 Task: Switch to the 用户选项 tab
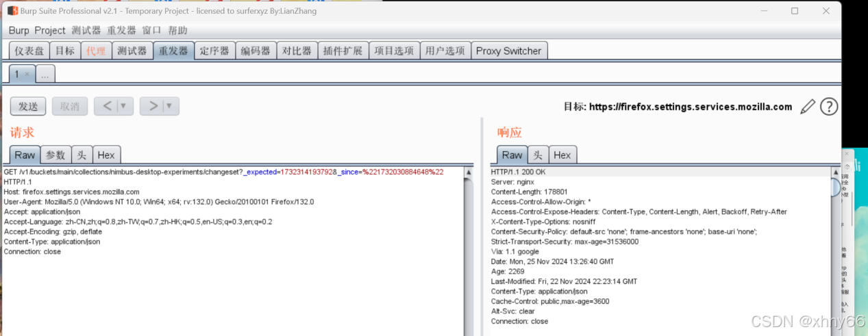coord(445,51)
